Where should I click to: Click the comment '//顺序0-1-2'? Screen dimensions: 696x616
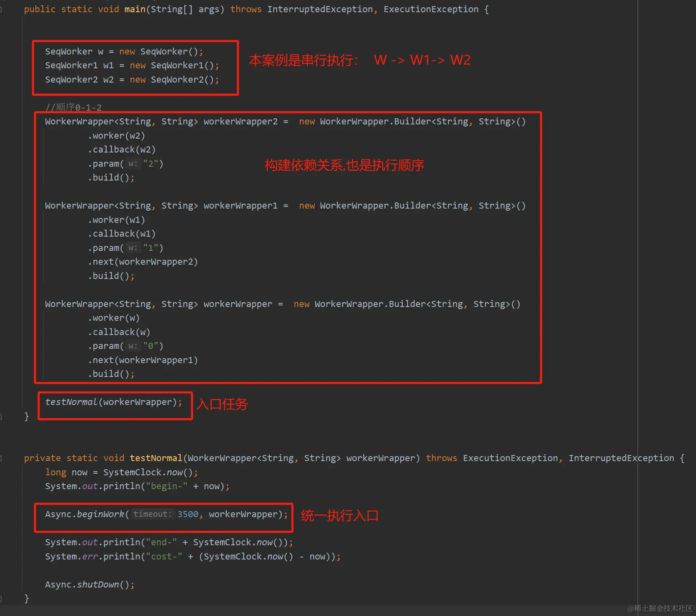tap(74, 107)
